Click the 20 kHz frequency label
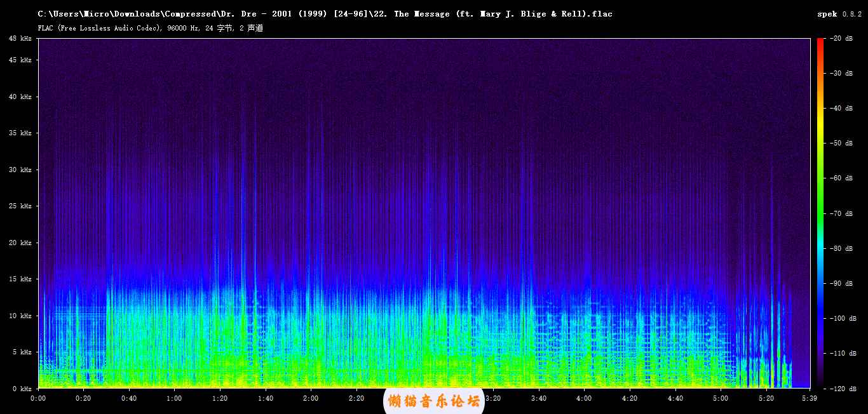This screenshot has width=868, height=414. tap(20, 243)
